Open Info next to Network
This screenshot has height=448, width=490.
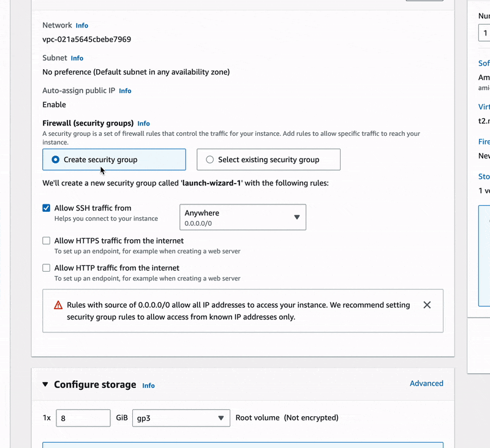click(81, 26)
